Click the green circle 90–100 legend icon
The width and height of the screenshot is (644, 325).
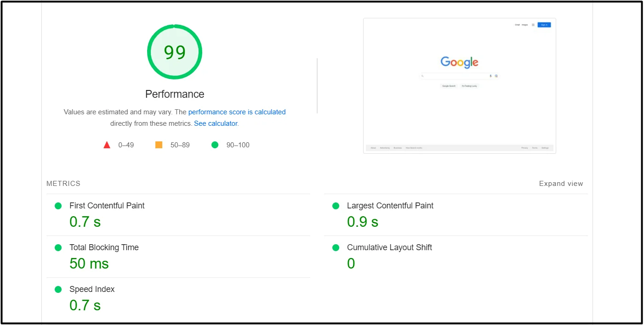[x=215, y=145]
